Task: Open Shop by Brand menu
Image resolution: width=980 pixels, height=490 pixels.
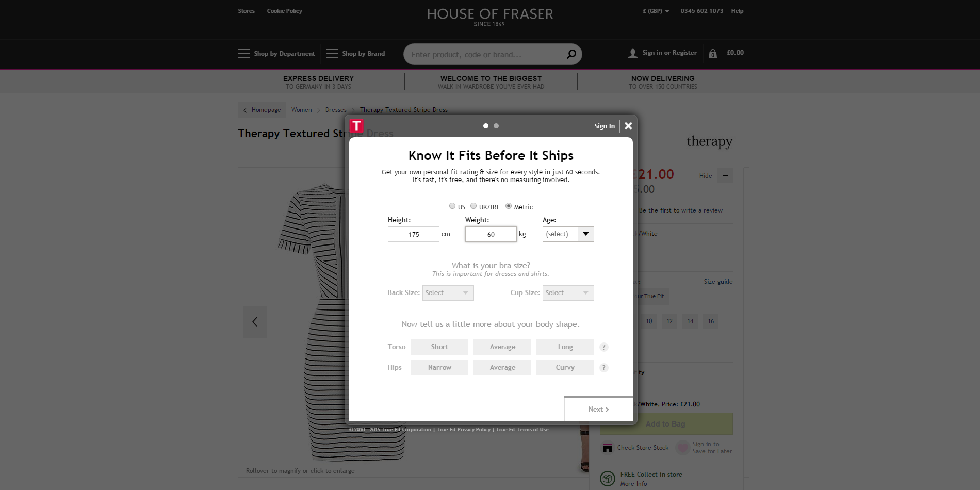Action: 356,54
